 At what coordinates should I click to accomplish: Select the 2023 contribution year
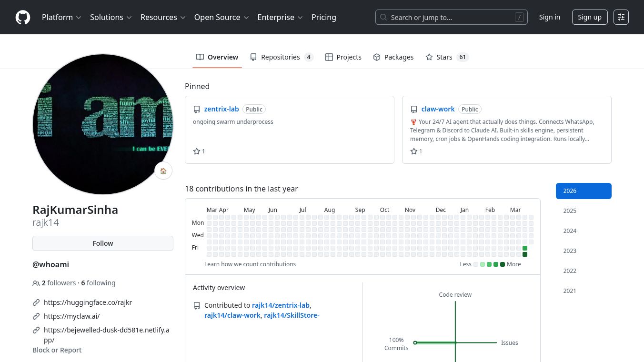pyautogui.click(x=570, y=251)
